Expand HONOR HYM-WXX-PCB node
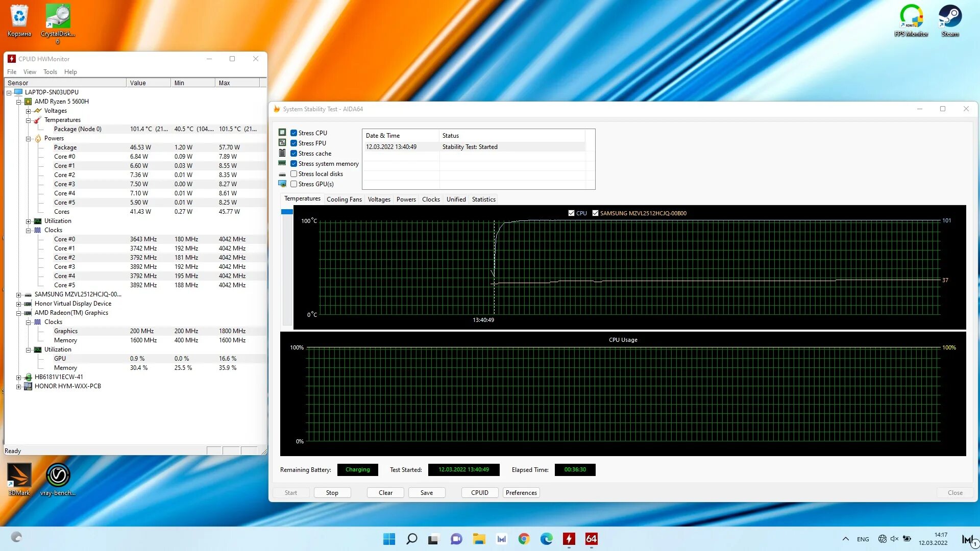Image resolution: width=980 pixels, height=551 pixels. click(x=18, y=386)
